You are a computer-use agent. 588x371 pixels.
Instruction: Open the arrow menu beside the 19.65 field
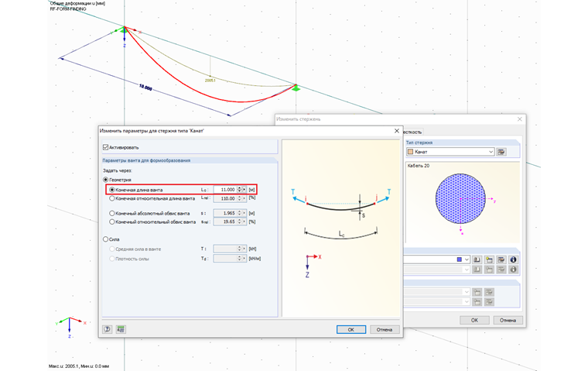click(244, 222)
